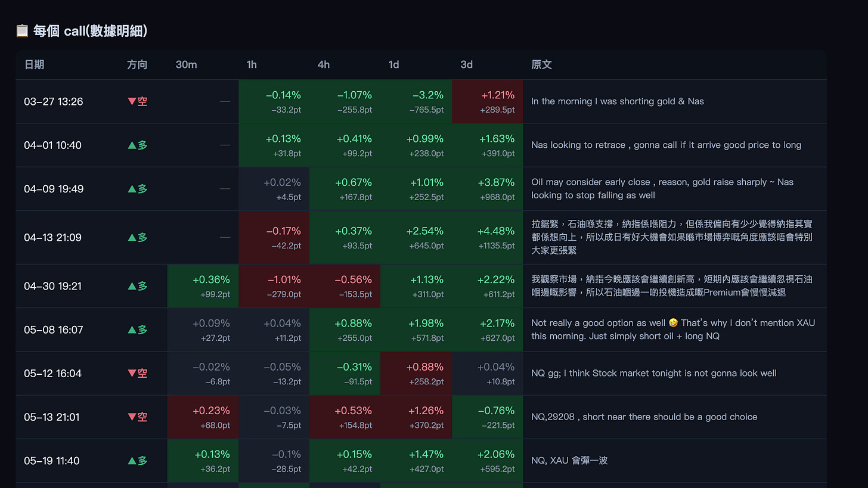Click the 30m column header
868x488 pixels.
(x=186, y=64)
